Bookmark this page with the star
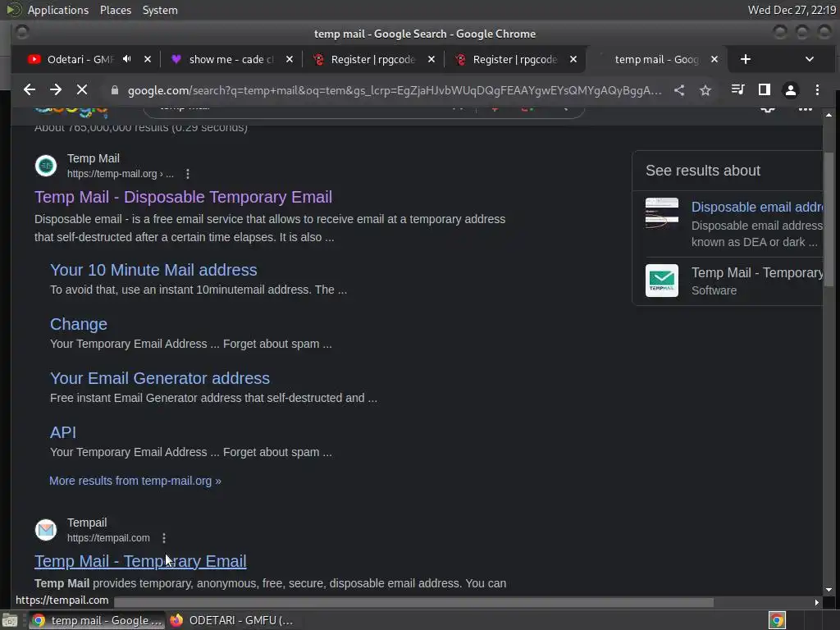The width and height of the screenshot is (840, 630). pyautogui.click(x=705, y=90)
